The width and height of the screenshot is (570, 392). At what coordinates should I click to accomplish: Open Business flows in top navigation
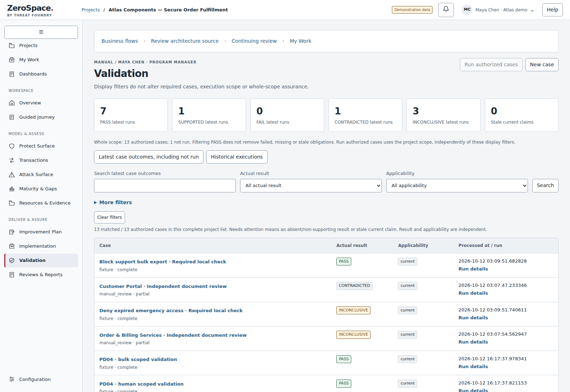[x=120, y=41]
